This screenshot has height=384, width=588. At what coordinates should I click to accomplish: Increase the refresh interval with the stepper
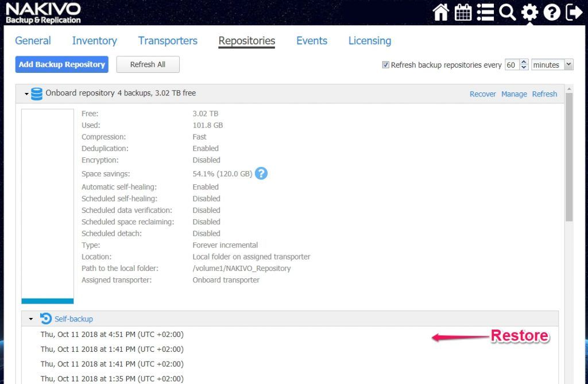(524, 62)
